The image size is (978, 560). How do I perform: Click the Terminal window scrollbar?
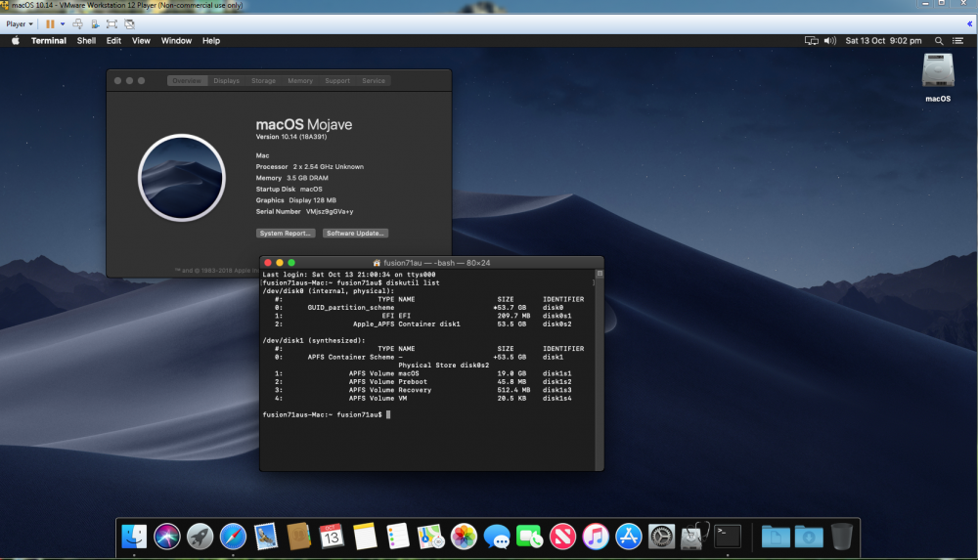point(600,370)
